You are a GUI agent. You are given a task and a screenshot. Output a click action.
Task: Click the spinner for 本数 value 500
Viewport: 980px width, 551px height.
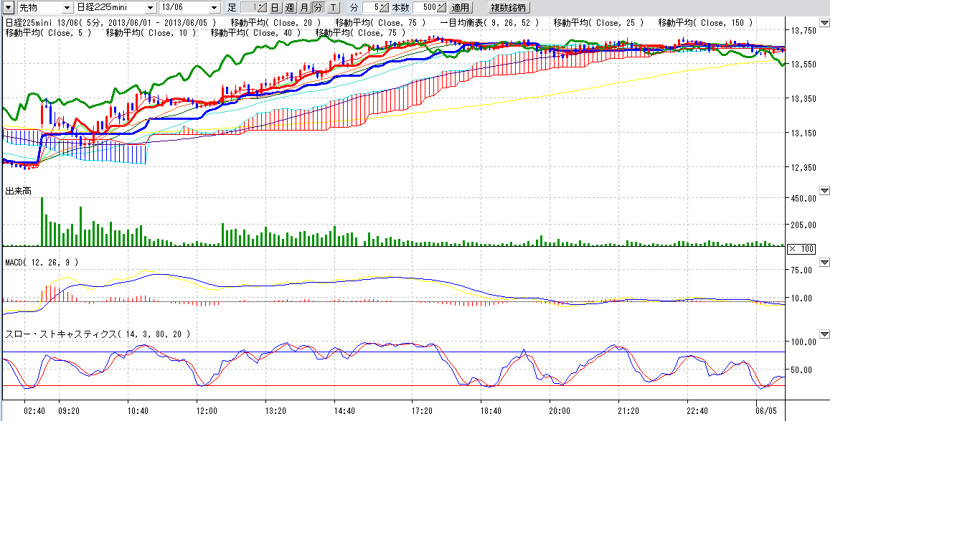click(x=441, y=7)
